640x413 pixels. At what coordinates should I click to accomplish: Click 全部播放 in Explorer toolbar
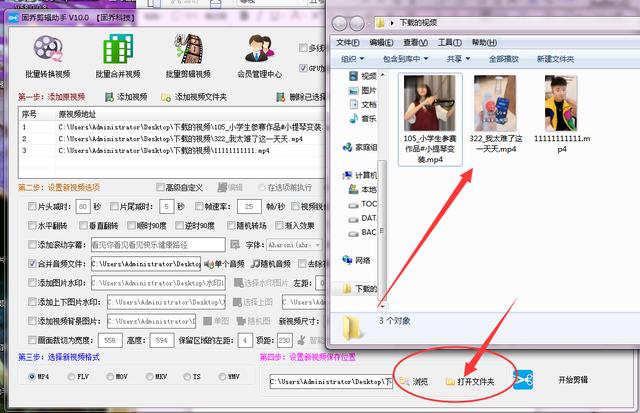(504, 59)
